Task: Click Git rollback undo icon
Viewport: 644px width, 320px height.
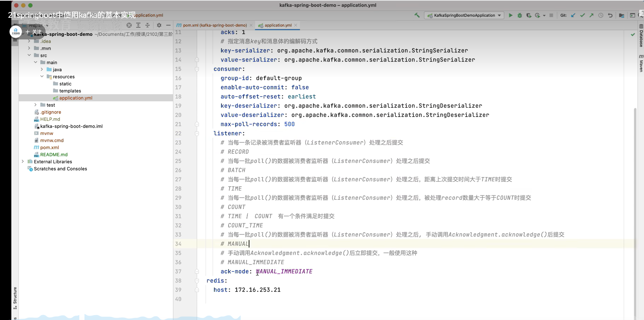Action: pos(610,15)
